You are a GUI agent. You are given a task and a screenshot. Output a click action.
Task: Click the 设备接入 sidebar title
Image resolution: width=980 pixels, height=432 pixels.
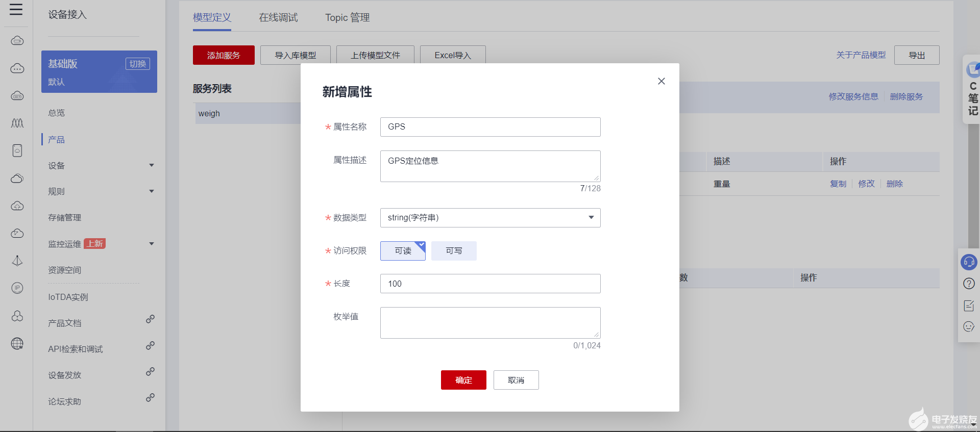coord(67,15)
